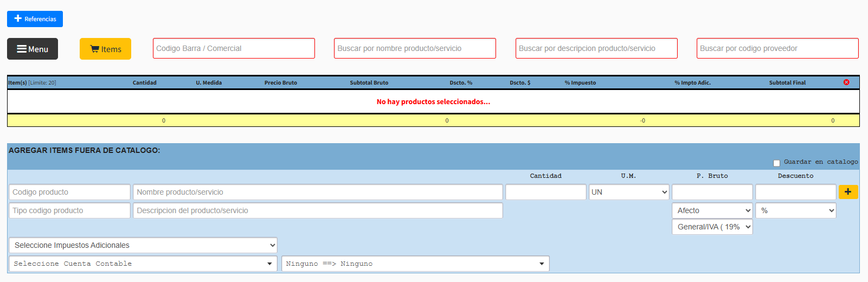
Task: Click the yellow plus add item button
Action: coord(848,192)
